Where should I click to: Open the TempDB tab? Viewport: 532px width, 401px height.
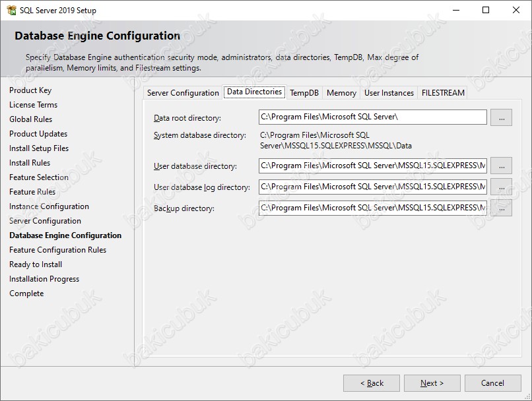click(x=304, y=93)
